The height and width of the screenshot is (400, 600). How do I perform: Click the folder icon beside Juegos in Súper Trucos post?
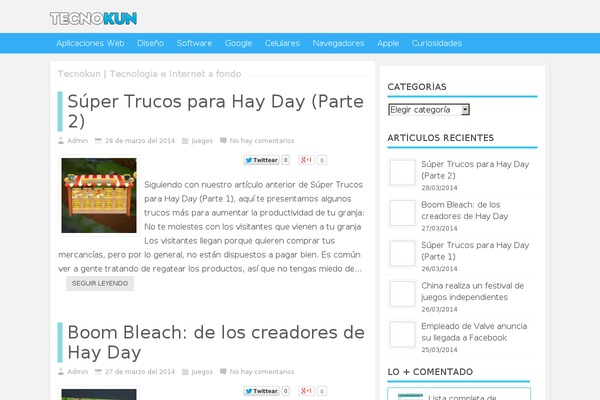click(185, 141)
